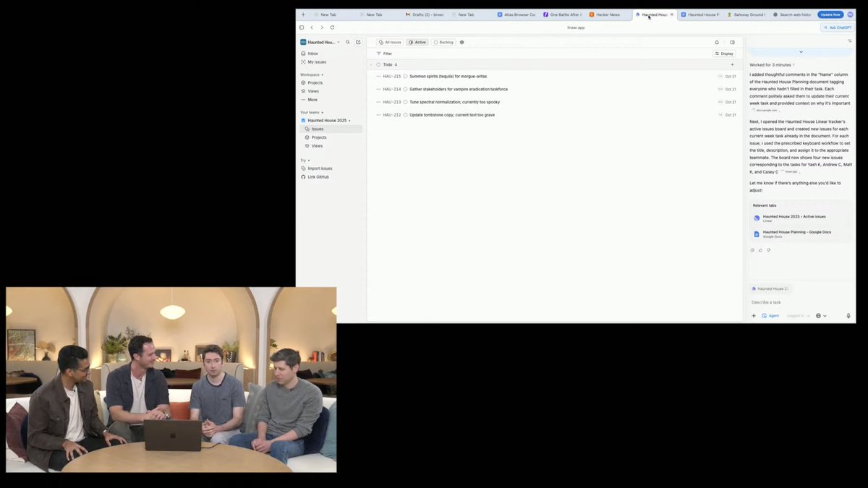The image size is (868, 488).
Task: Collapse the Workspace sidebar section
Action: tap(312, 74)
